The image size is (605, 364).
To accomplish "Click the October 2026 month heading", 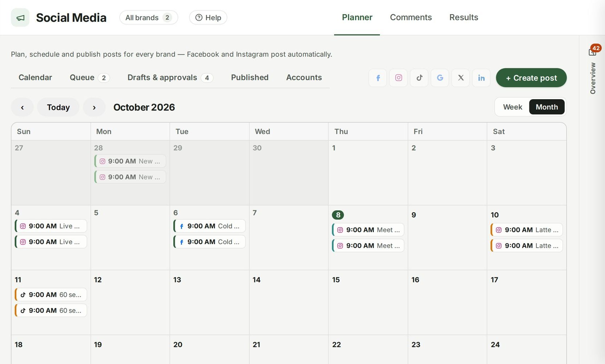I will tap(144, 107).
